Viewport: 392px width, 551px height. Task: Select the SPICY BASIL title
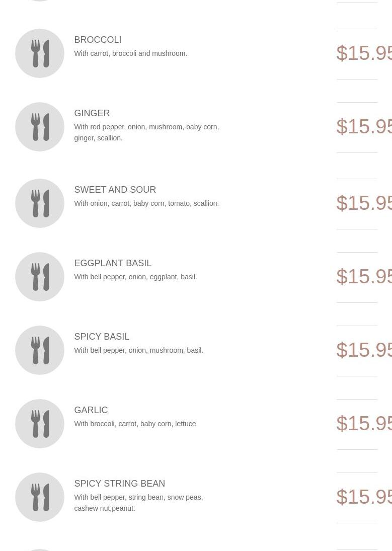(x=102, y=337)
